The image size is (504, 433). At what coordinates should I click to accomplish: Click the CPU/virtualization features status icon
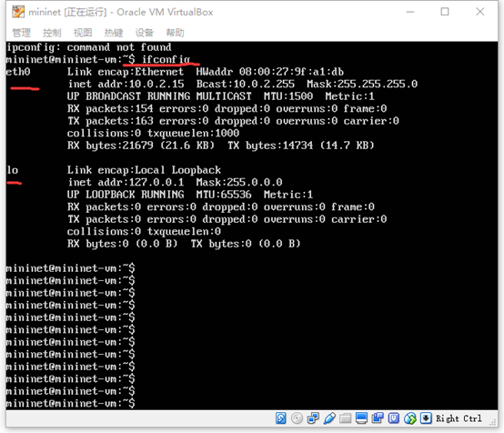(393, 418)
